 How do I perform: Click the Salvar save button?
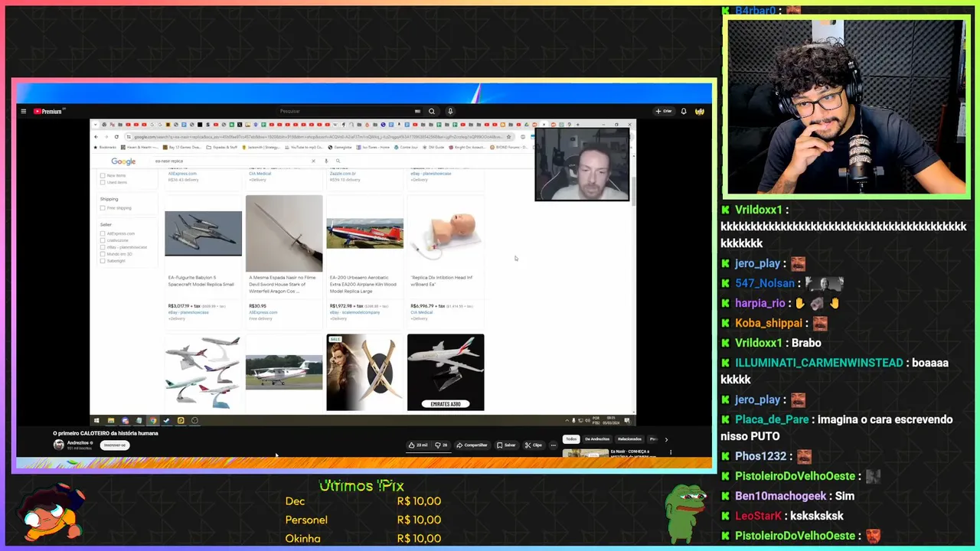tap(506, 445)
